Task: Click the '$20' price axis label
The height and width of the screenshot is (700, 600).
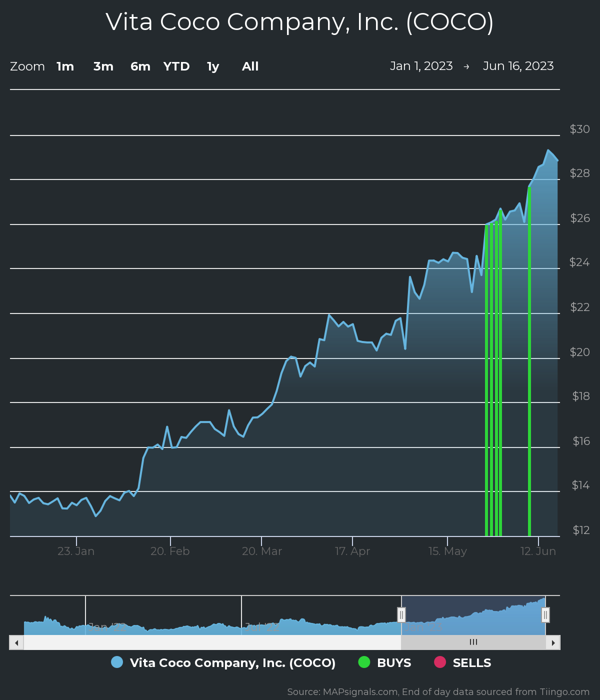Action: tap(580, 352)
